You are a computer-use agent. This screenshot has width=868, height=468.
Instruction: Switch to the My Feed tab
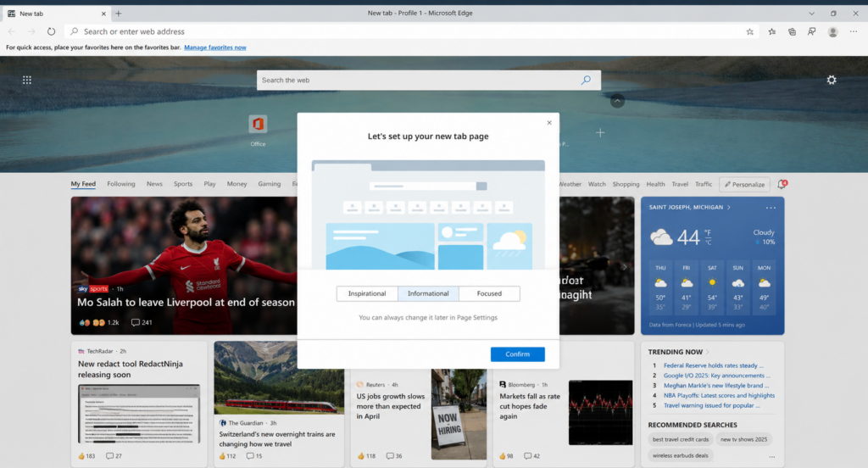click(83, 184)
